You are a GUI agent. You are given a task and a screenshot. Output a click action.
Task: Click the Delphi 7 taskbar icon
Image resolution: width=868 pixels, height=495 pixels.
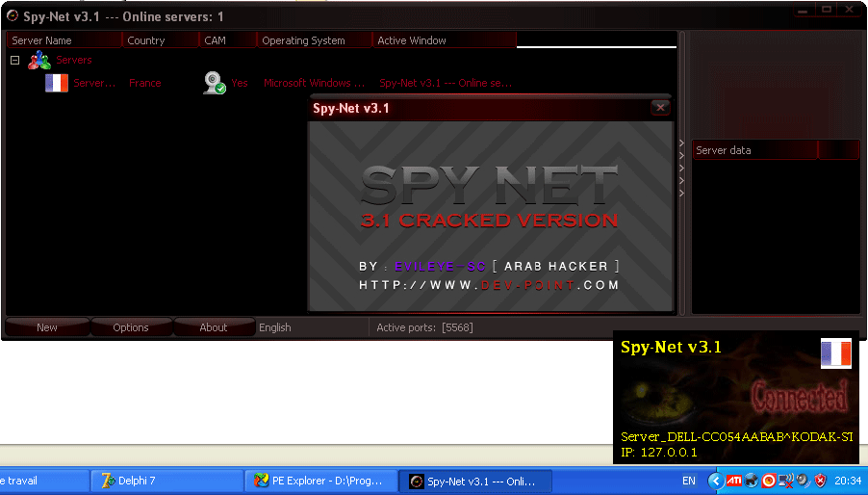pos(108,481)
